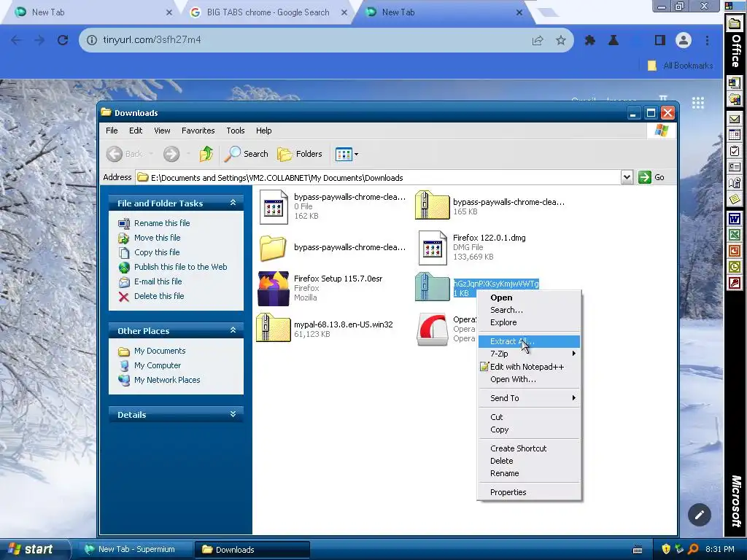Select the bypass-paywalls 165 KB zip icon
This screenshot has height=560, width=747.
(x=432, y=205)
